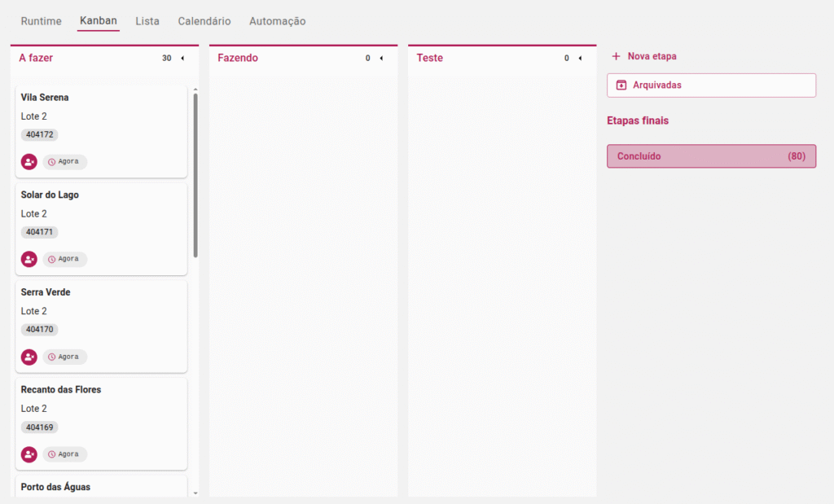Open the Calendário tab
The width and height of the screenshot is (834, 504).
204,21
